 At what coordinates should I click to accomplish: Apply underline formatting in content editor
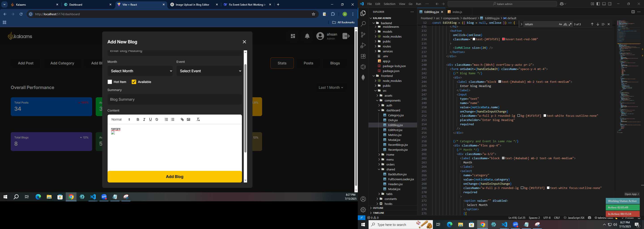150,119
